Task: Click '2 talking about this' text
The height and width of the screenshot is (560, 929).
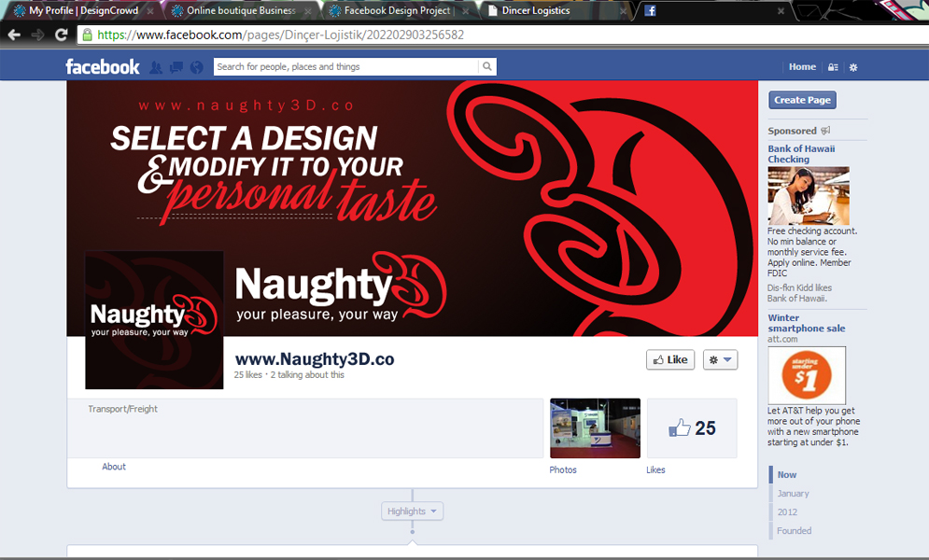Action: 307,374
